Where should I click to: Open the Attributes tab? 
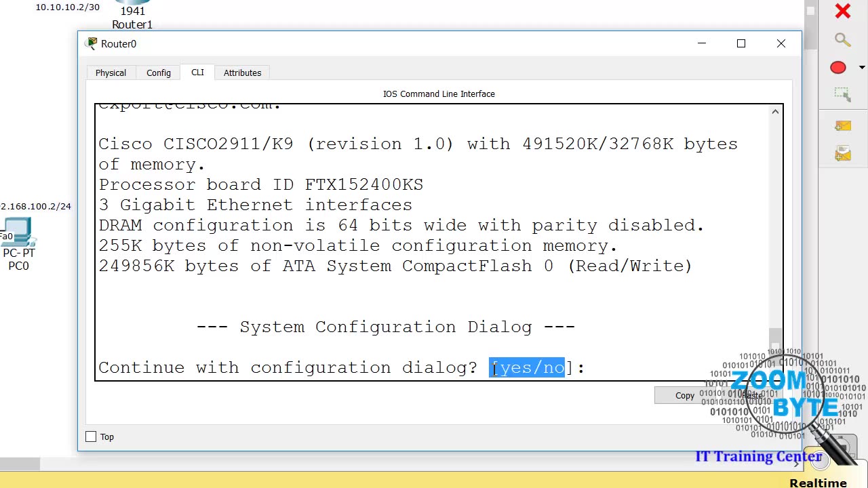tap(242, 73)
